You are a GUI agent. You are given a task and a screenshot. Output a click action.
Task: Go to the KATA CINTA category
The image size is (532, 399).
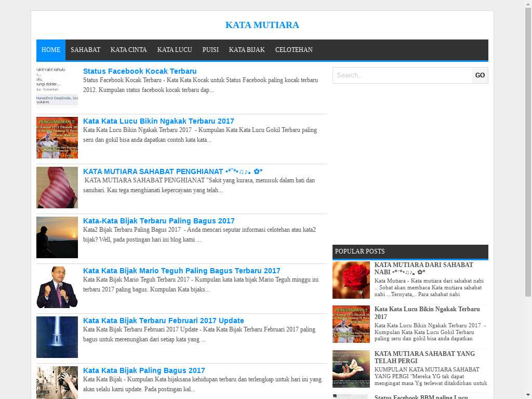[129, 50]
